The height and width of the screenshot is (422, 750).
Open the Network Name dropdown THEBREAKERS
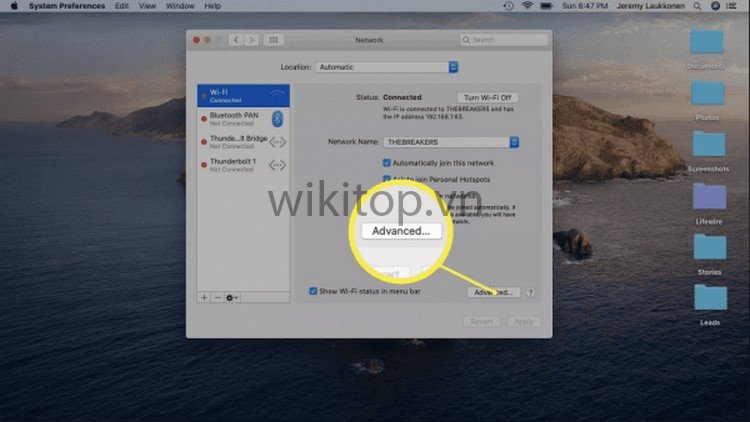click(452, 142)
